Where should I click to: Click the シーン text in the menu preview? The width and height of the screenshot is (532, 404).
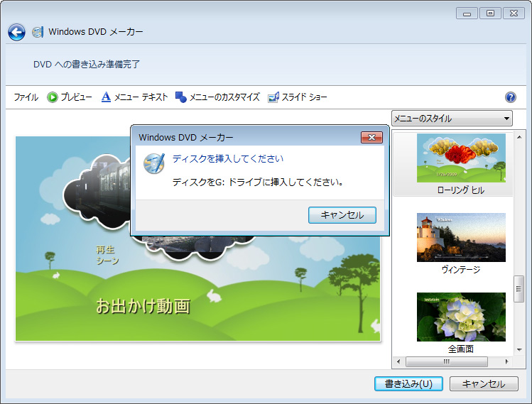coord(107,261)
